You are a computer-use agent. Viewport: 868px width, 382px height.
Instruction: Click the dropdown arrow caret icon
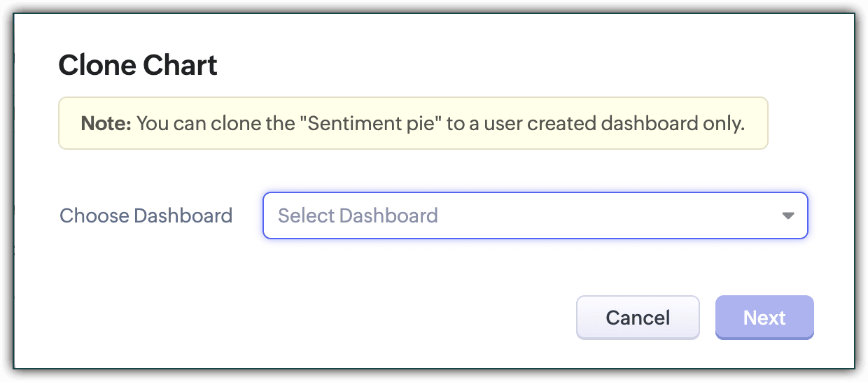tap(788, 215)
